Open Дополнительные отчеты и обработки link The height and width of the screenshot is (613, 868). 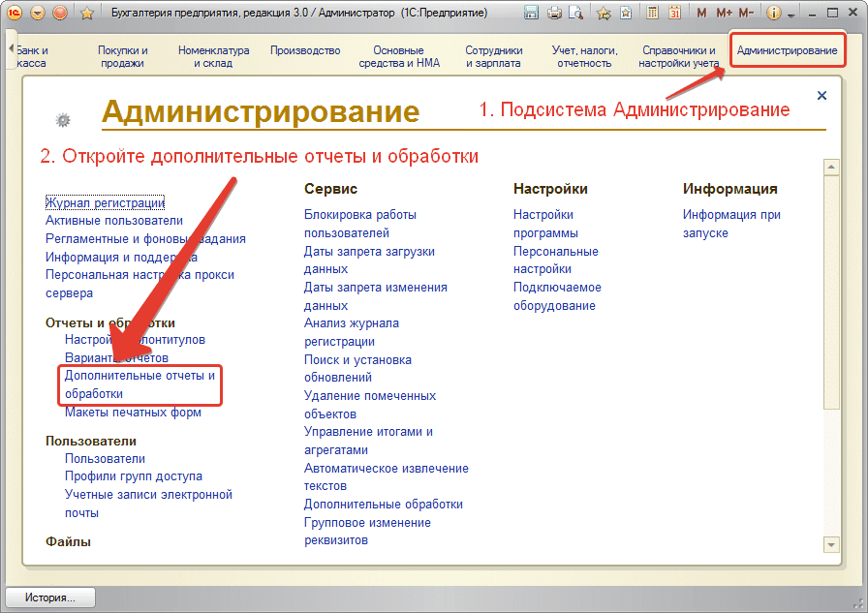click(140, 384)
